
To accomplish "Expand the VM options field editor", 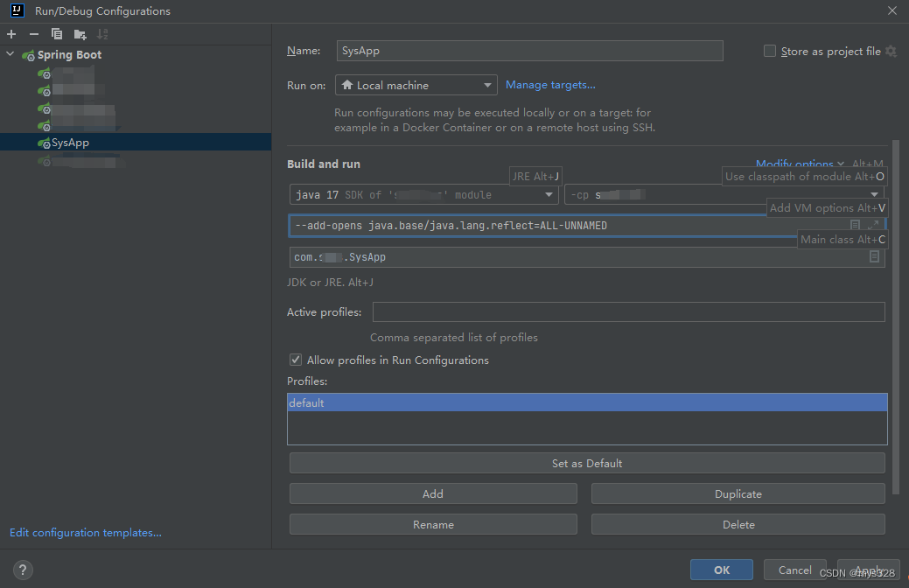I will pyautogui.click(x=874, y=225).
